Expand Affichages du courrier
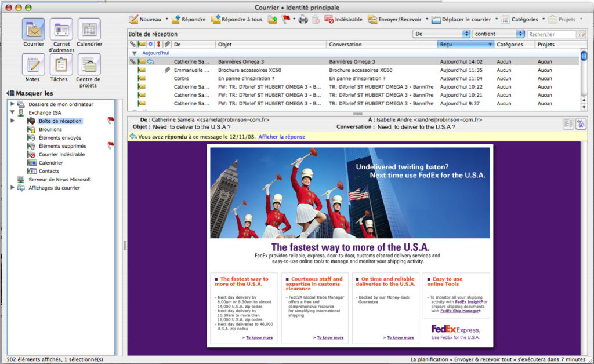594x364 pixels. (13, 187)
